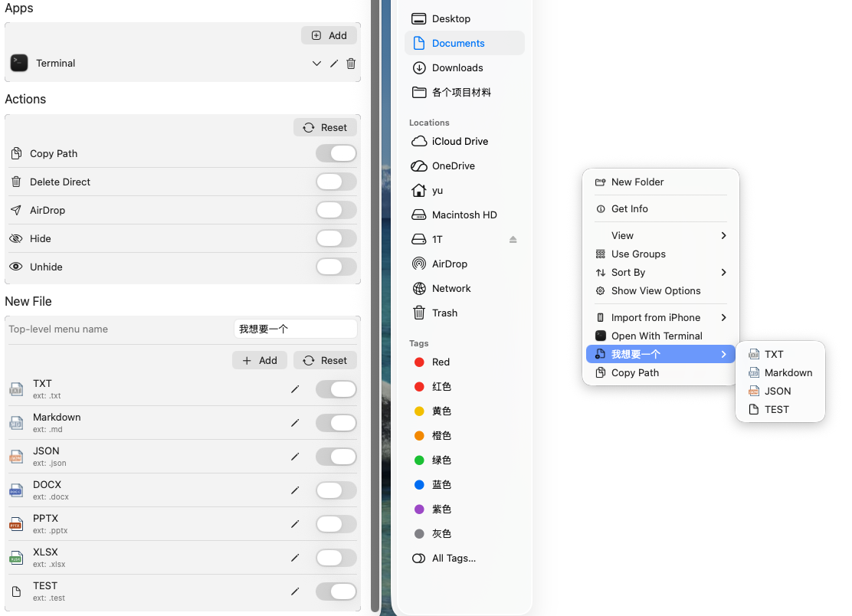This screenshot has height=616, width=852.
Task: Open AirDrop in the Finder sidebar
Action: pyautogui.click(x=449, y=264)
